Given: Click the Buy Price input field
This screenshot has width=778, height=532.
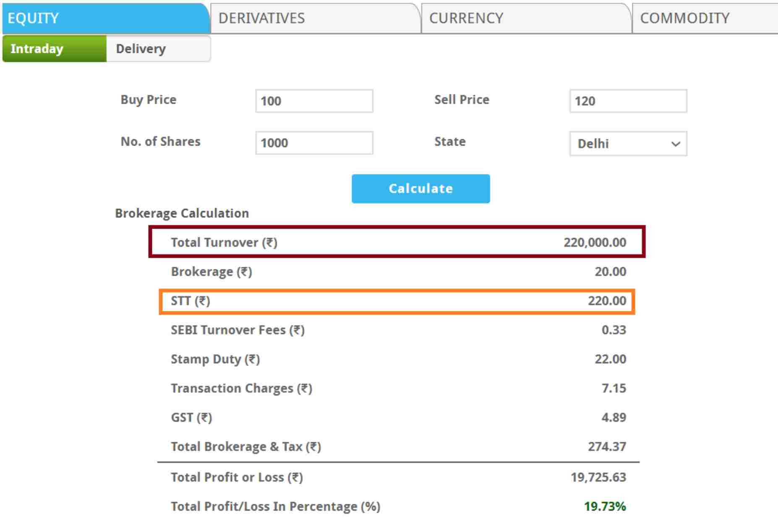Looking at the screenshot, I should (314, 101).
